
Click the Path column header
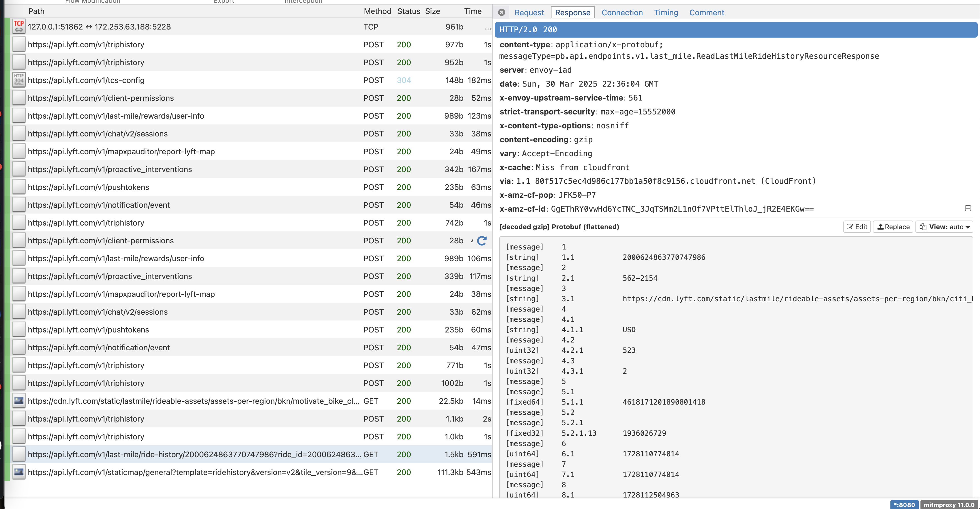click(36, 11)
